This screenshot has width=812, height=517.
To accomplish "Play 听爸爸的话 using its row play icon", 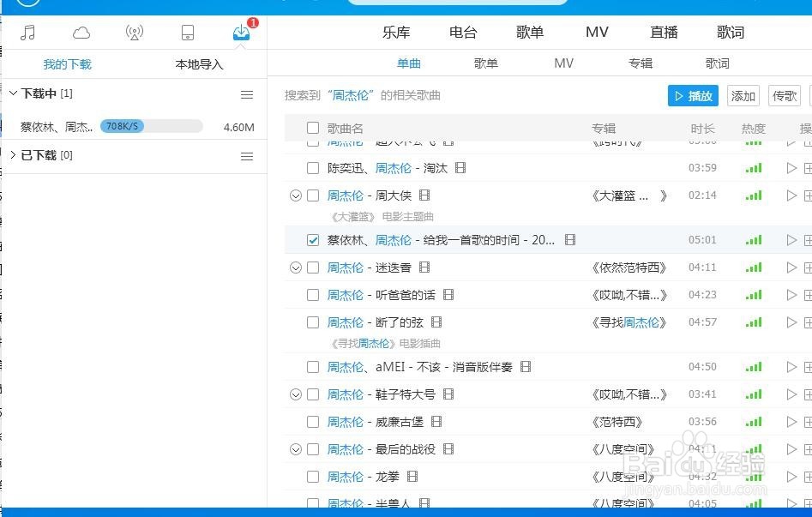I will [791, 295].
